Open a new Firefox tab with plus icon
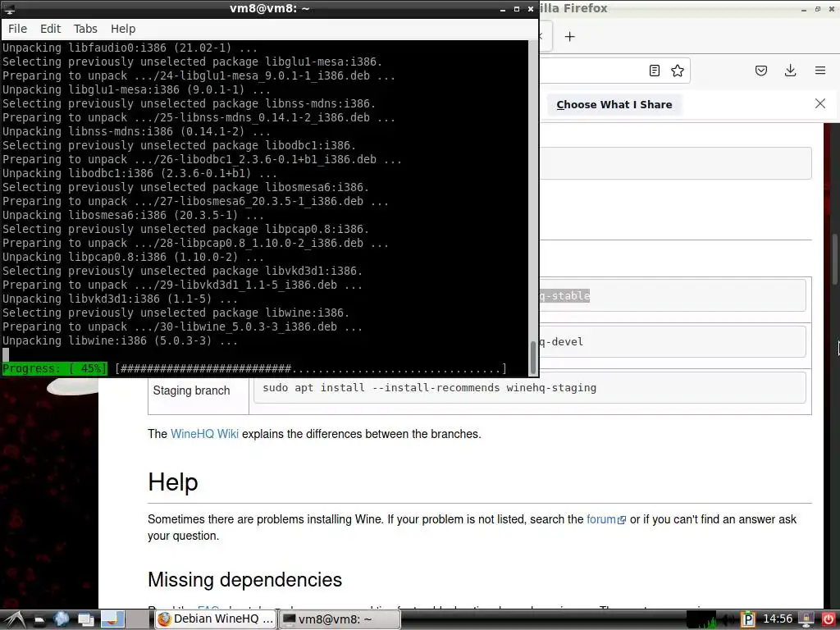This screenshot has width=840, height=630. tap(570, 36)
